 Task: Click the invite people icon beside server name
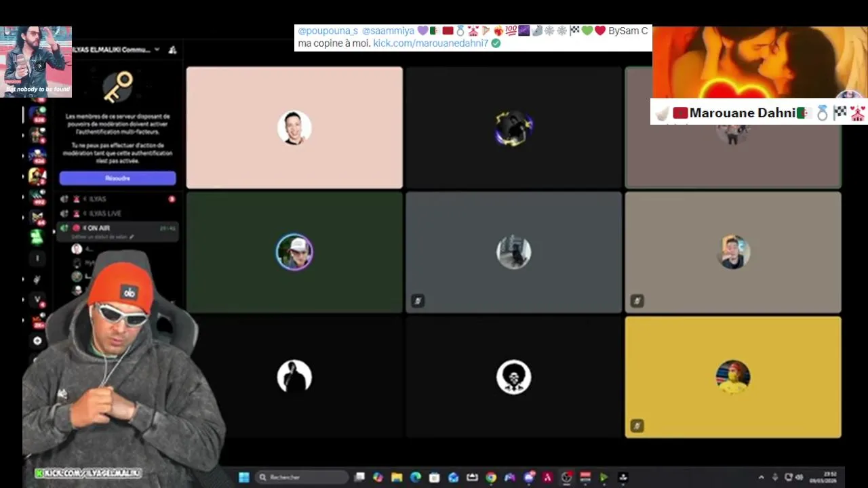(172, 49)
